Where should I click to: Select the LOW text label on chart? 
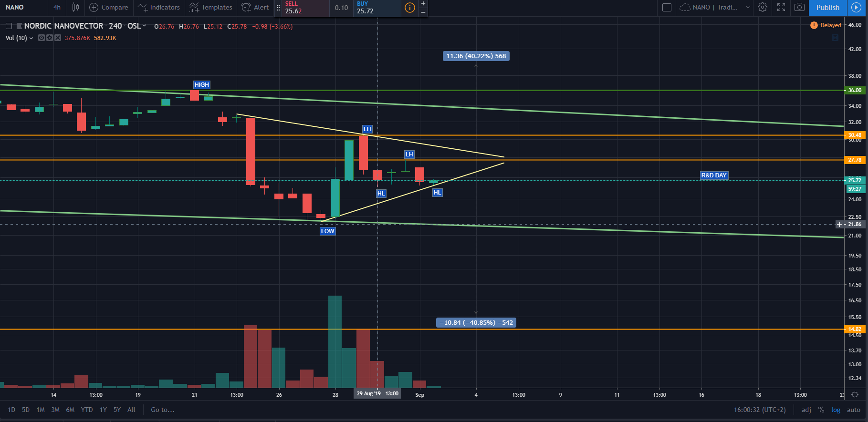(x=327, y=231)
